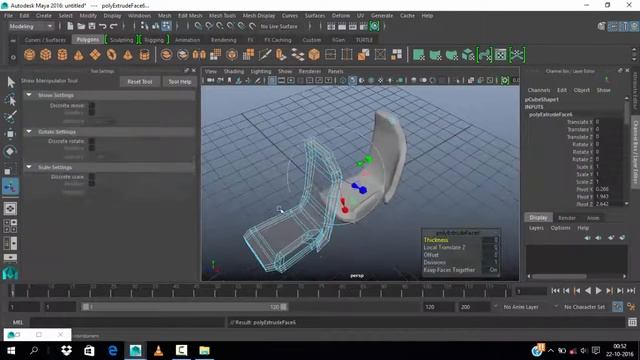The height and width of the screenshot is (360, 640).
Task: Open the Render layer tab
Action: 567,218
